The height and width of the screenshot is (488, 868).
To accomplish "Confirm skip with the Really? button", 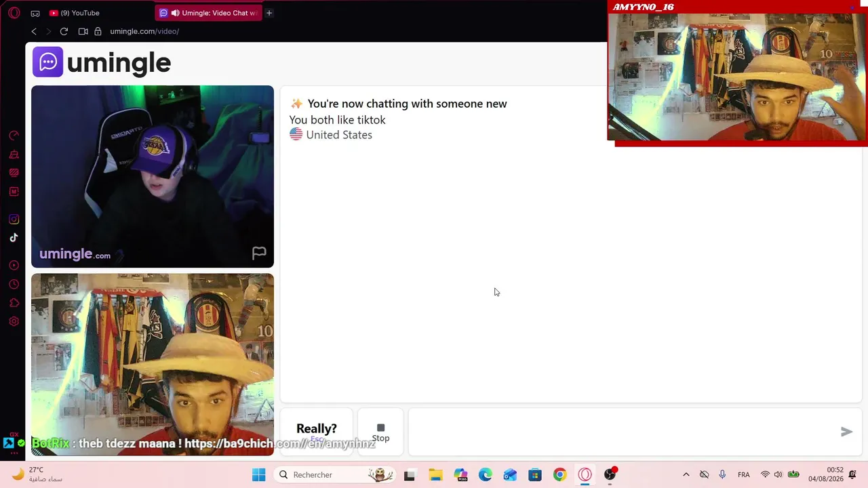I will [x=317, y=431].
